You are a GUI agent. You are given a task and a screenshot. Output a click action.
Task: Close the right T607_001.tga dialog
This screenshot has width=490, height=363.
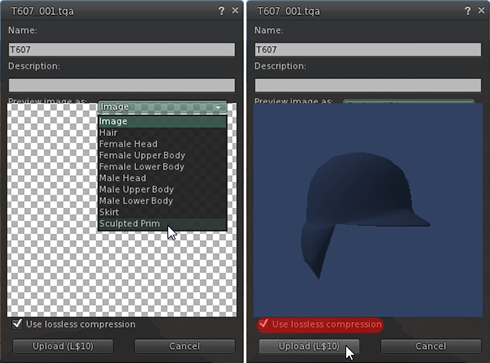pos(481,11)
